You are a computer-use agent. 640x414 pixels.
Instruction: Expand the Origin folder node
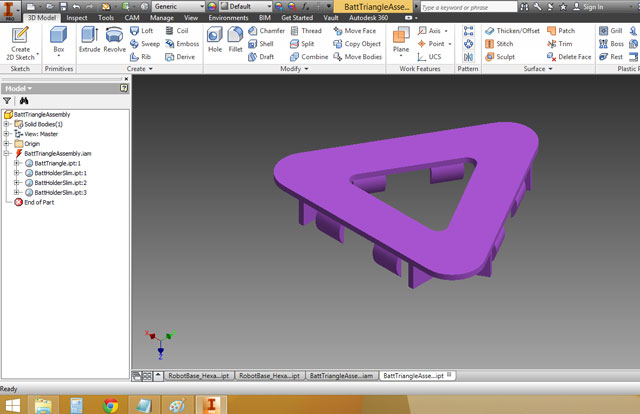click(6, 144)
